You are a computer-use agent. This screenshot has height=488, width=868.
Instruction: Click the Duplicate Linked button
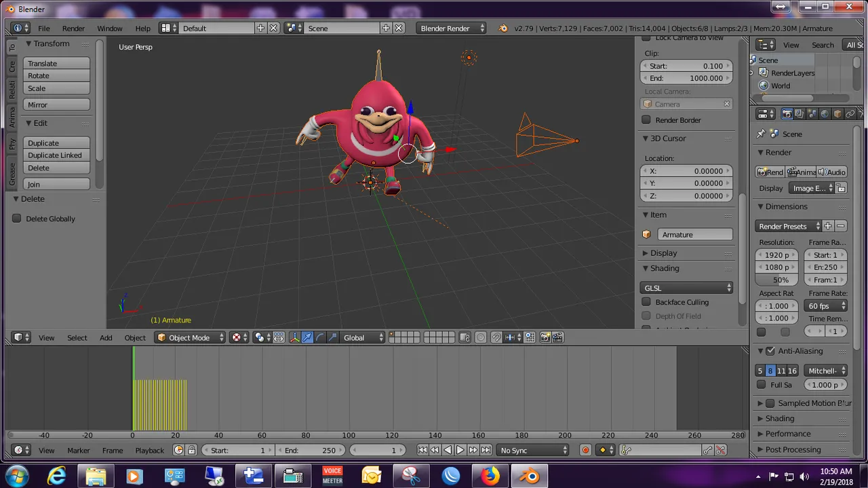click(56, 155)
